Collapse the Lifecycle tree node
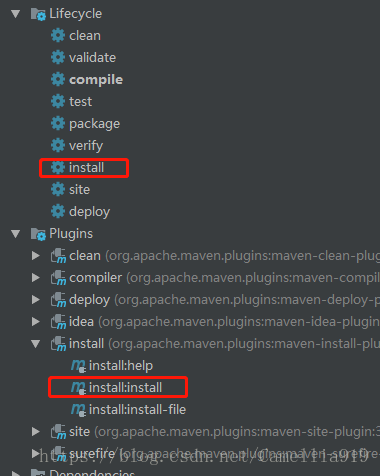This screenshot has width=380, height=476. [x=16, y=14]
